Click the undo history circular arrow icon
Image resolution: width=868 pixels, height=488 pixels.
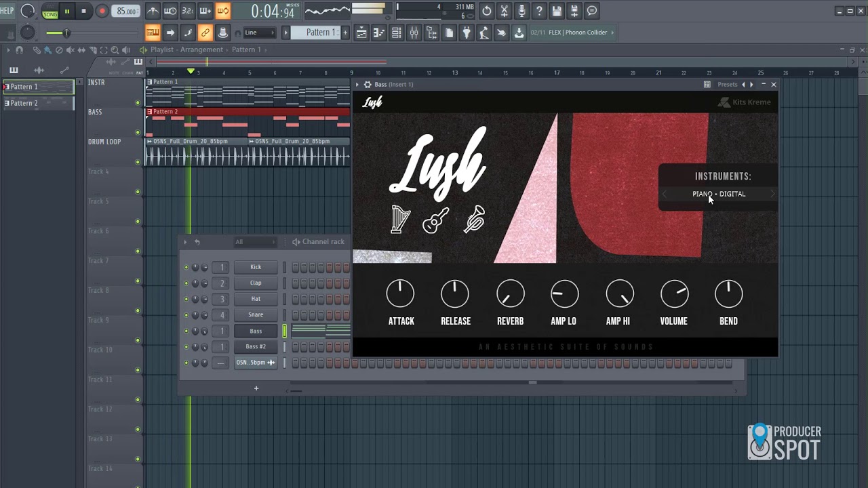coord(487,11)
